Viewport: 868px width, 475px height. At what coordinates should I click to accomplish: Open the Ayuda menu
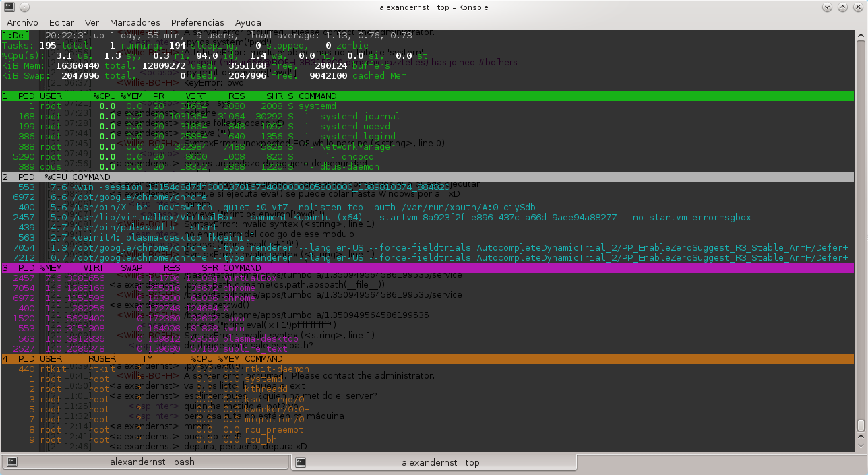coord(249,22)
